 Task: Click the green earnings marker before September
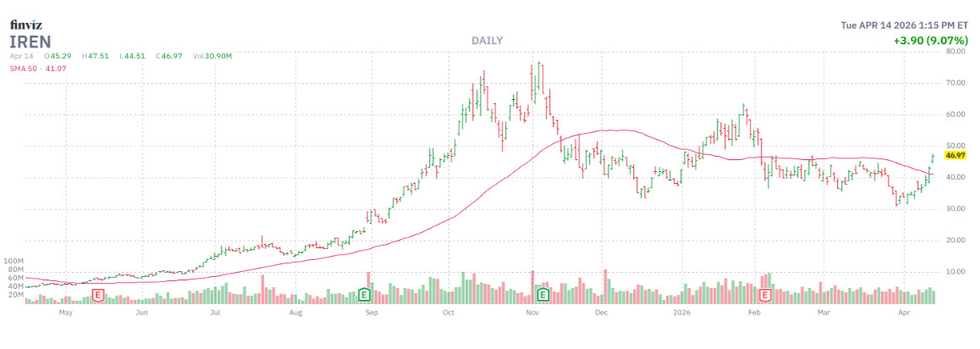coord(365,295)
